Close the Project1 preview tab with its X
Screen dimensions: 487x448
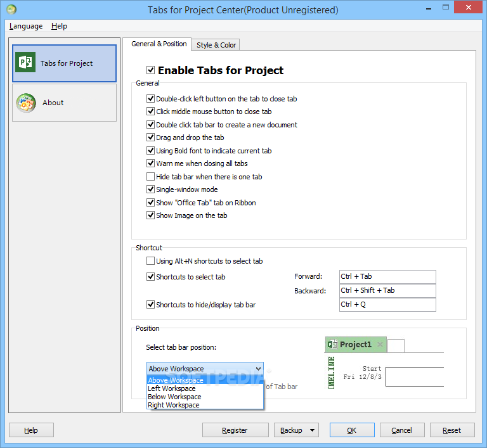coord(380,344)
